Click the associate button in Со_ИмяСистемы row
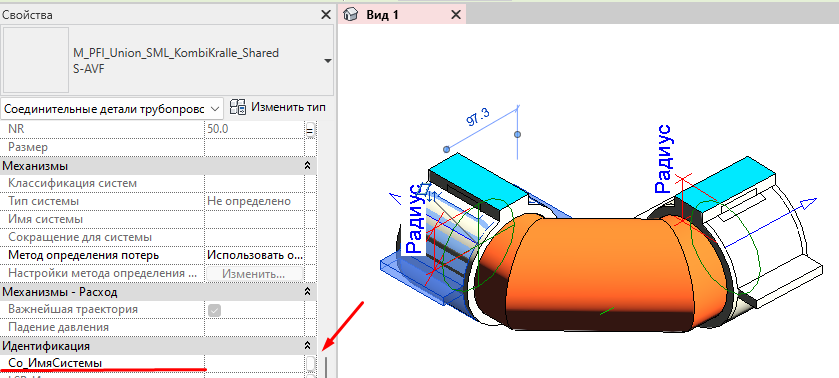839x378 pixels. click(310, 363)
